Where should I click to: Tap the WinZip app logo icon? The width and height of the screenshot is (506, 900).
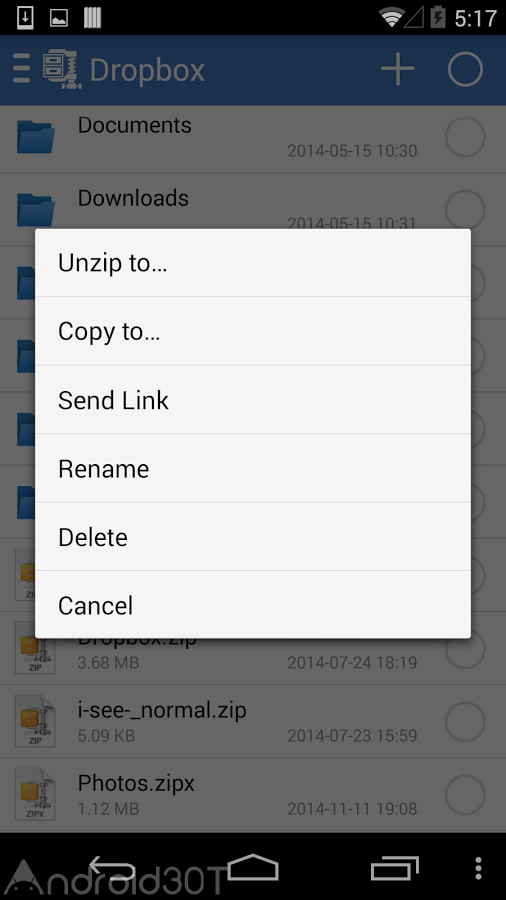pyautogui.click(x=63, y=69)
